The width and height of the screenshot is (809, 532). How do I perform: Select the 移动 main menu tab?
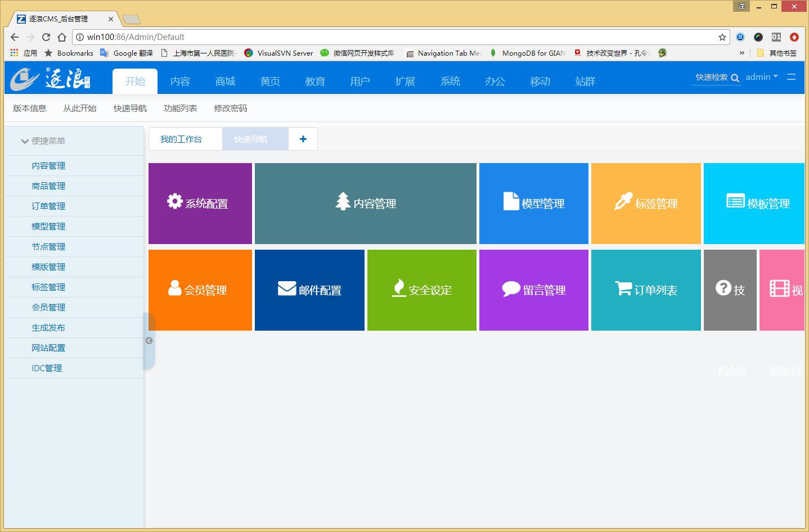coord(540,82)
